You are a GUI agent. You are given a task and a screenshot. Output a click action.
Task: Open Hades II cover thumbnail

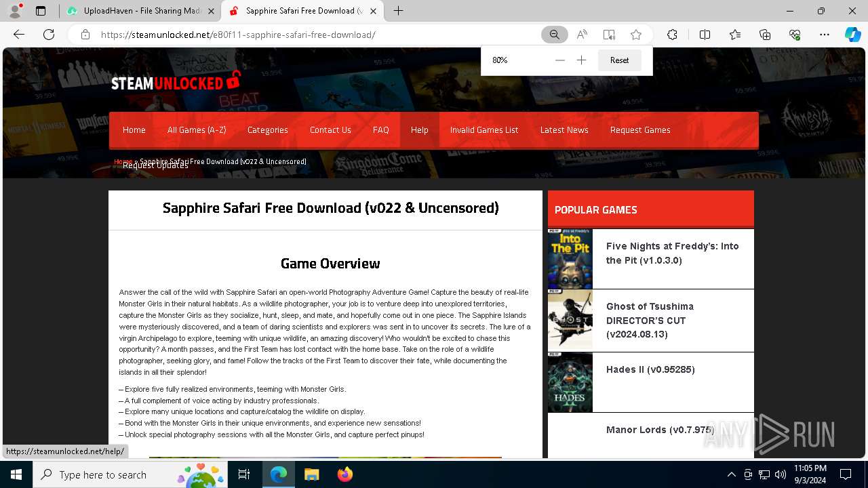click(570, 382)
